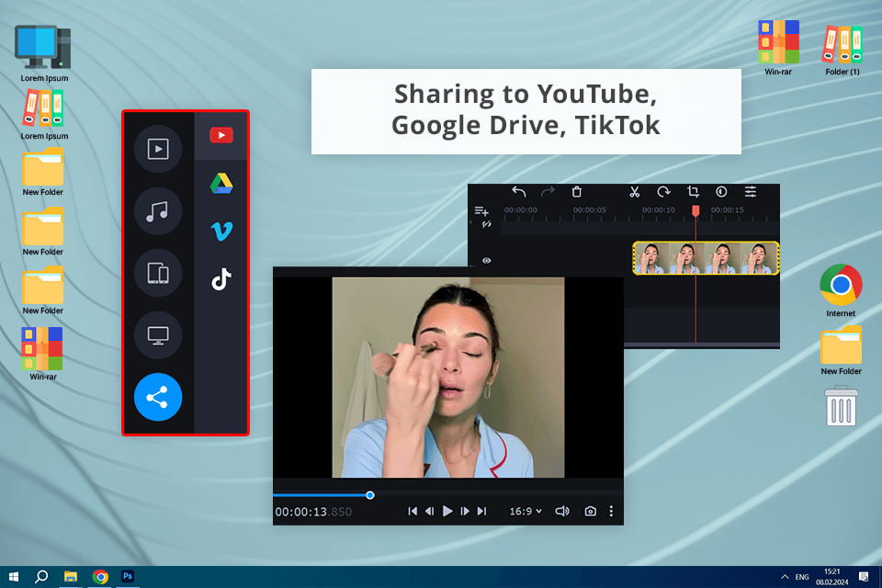
Task: Click the video preview frame
Action: point(448,377)
